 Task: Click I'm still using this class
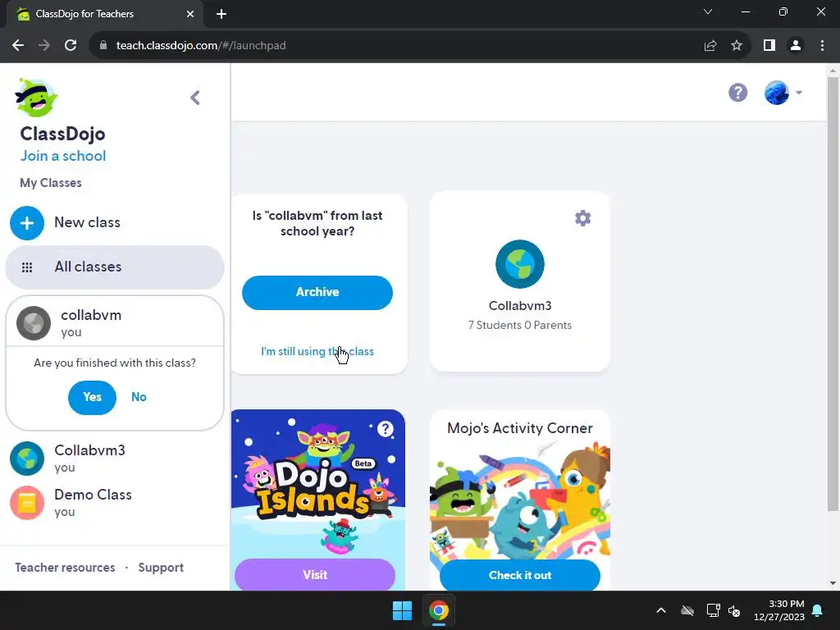point(317,351)
